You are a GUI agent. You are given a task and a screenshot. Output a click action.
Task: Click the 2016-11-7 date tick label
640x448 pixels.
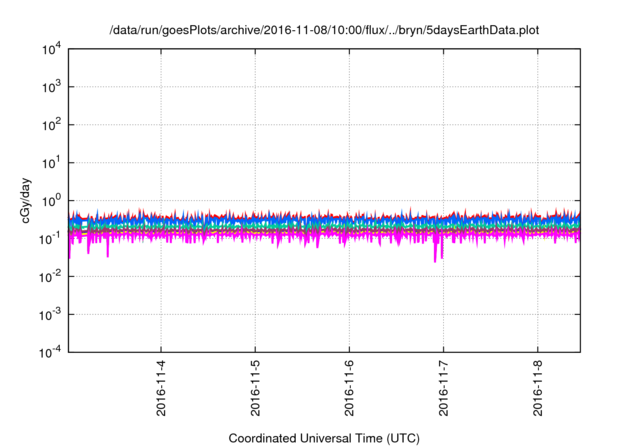pos(443,388)
